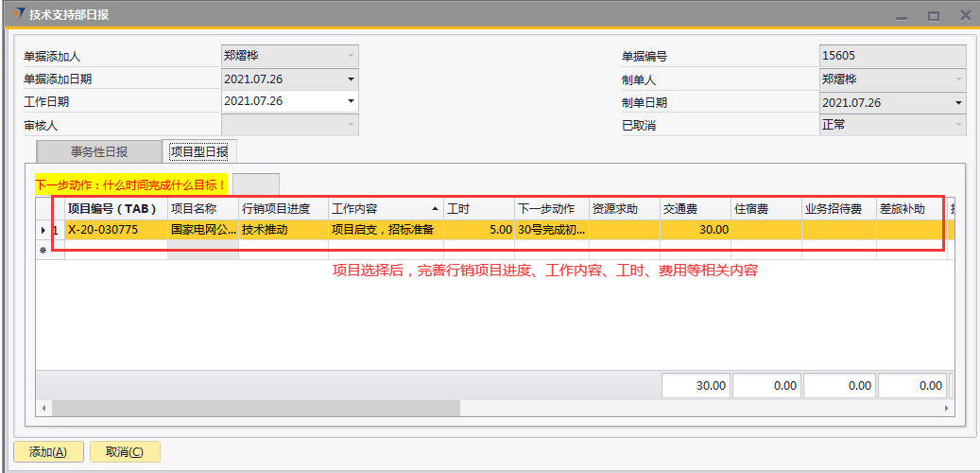Select the 工时 cell showing 5.00
This screenshot has width=980, height=473.
(x=479, y=230)
